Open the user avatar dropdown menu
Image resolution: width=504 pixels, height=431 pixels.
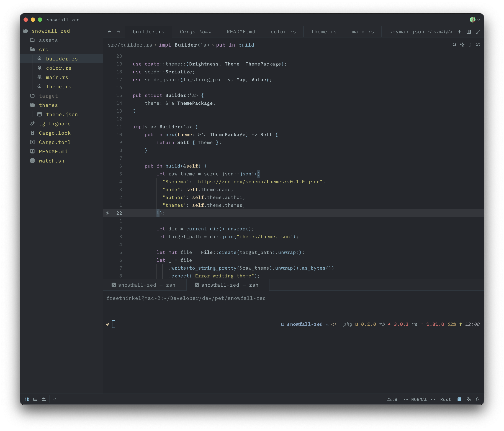pyautogui.click(x=475, y=20)
